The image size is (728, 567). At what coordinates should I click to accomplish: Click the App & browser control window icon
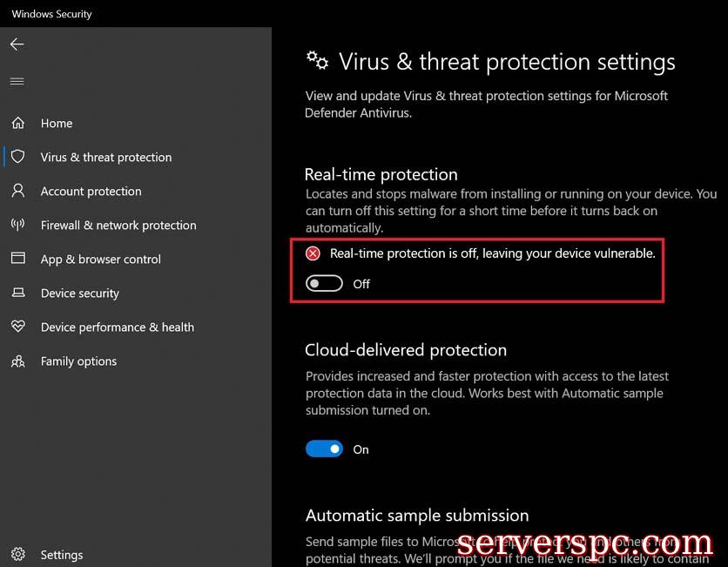(18, 259)
